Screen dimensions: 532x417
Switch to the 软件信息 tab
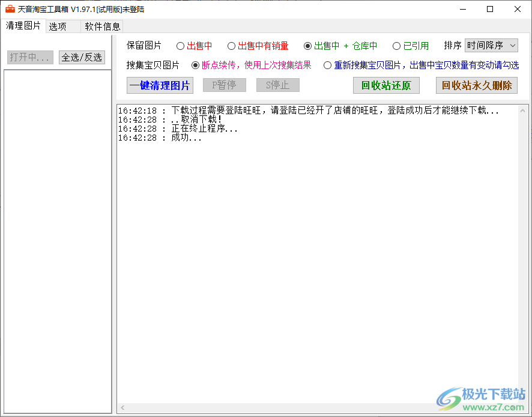[102, 26]
